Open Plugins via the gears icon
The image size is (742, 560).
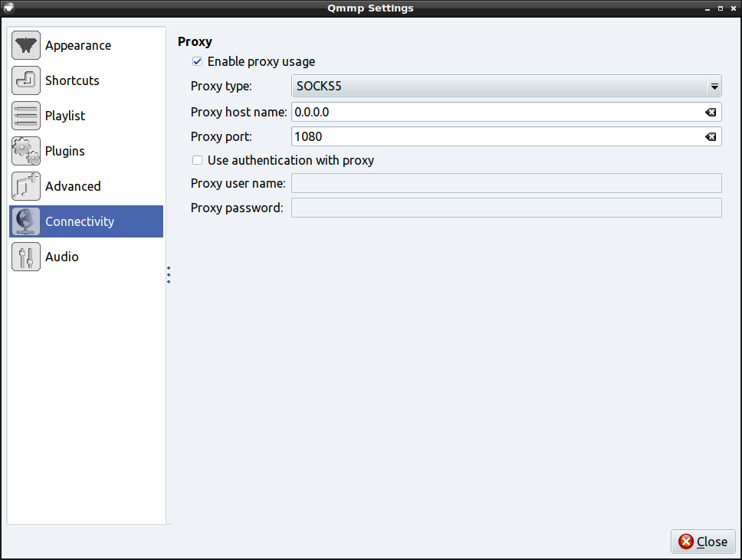(x=26, y=152)
